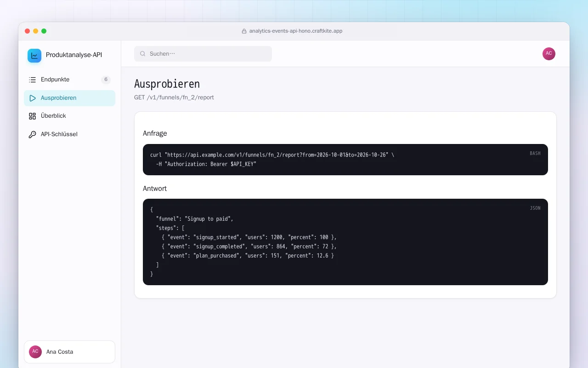Maximize the window with green button
Screen dimensions: 588x368
(x=44, y=31)
